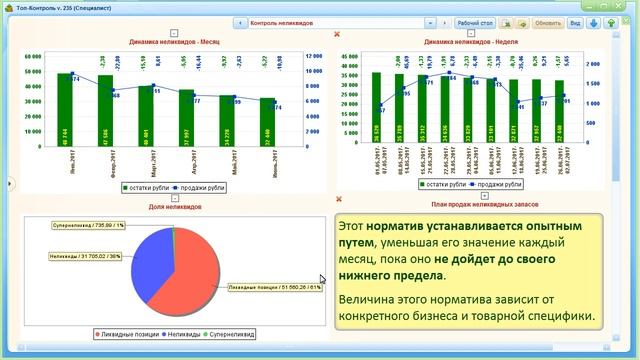640x360 pixels.
Task: Open the 'Вид' view button
Action: [575, 23]
